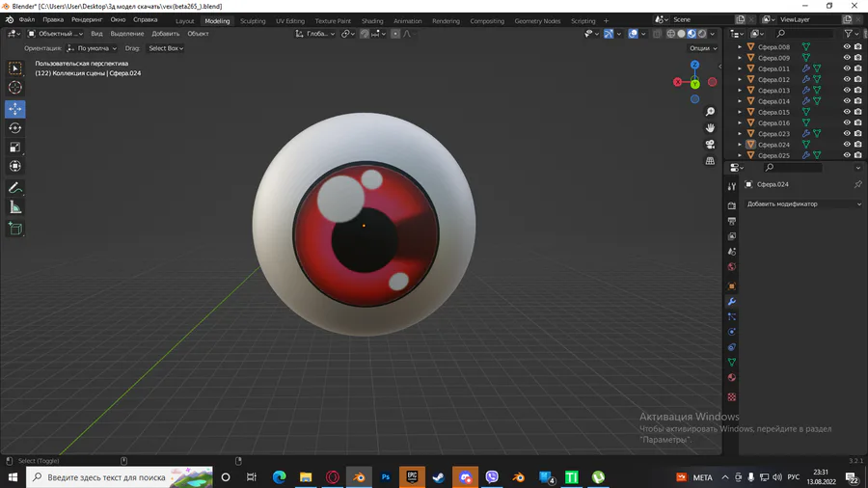Viewport: 868px width, 488px height.
Task: Switch to Geometry Nodes workspace tab
Action: click(x=537, y=21)
